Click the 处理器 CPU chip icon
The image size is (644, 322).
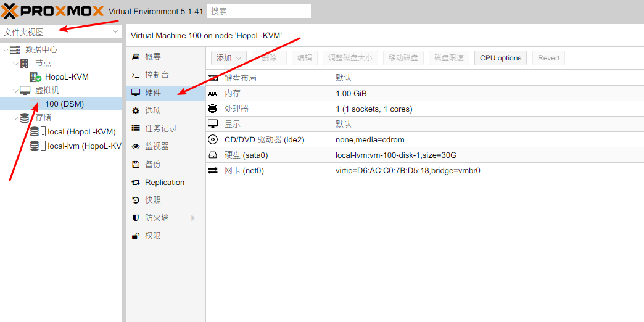point(213,109)
